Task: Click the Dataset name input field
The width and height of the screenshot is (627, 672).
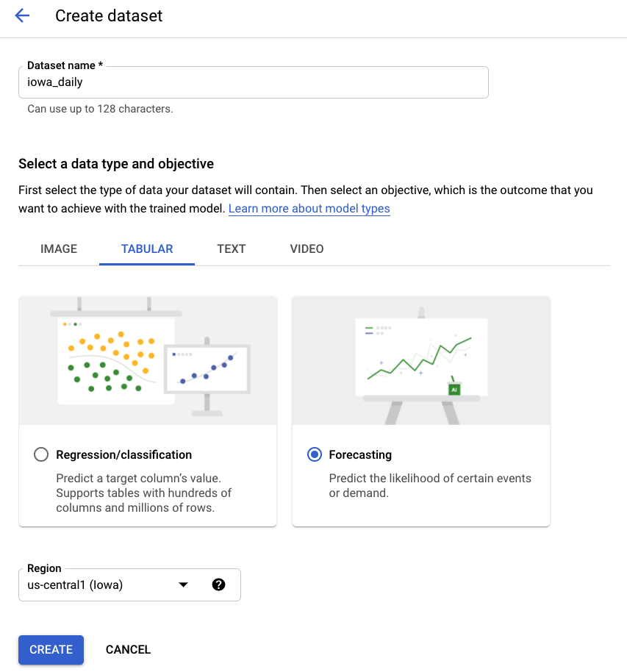Action: 253,82
